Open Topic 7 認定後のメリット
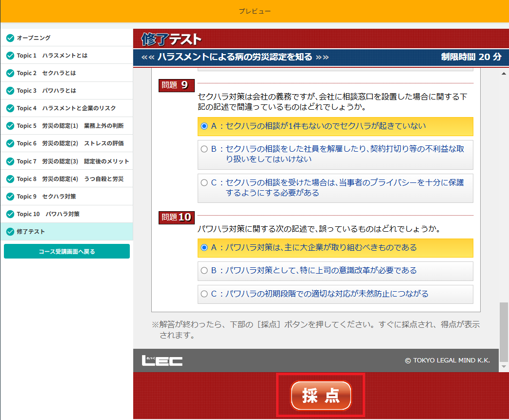The image size is (509, 420). 66,161
